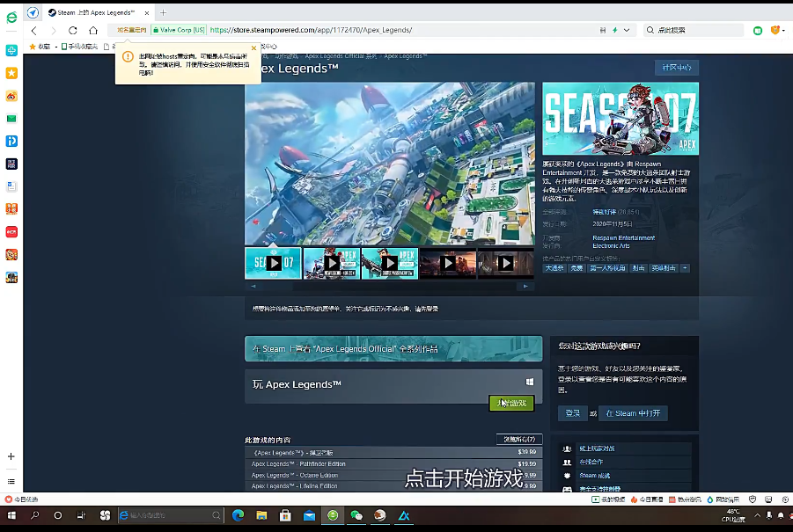The image size is (793, 532).
Task: Open the Octane Edition content row
Action: 393,475
